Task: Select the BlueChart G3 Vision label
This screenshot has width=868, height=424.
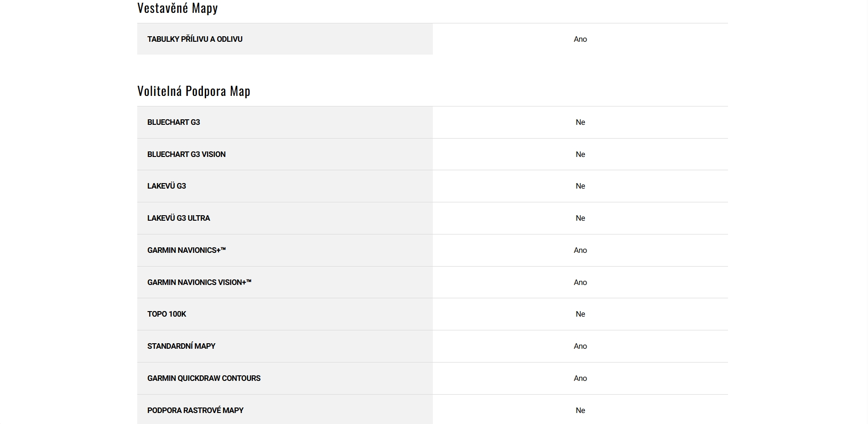Action: point(186,154)
